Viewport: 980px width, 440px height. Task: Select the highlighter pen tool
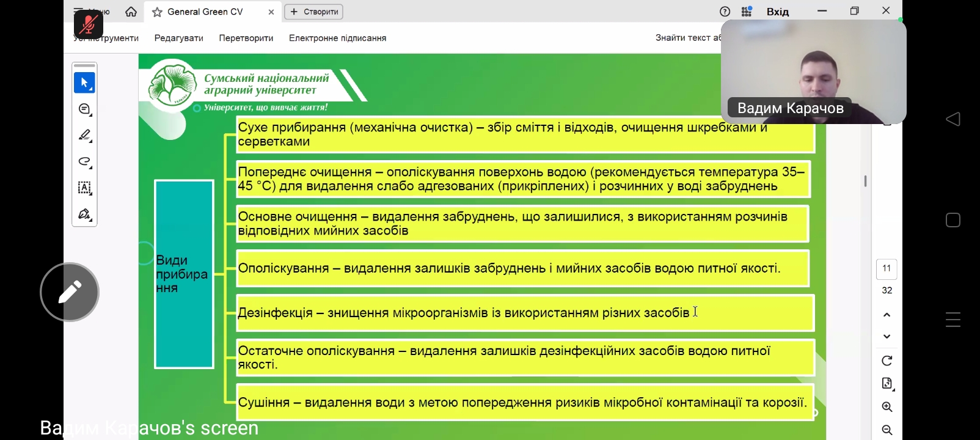pyautogui.click(x=84, y=135)
